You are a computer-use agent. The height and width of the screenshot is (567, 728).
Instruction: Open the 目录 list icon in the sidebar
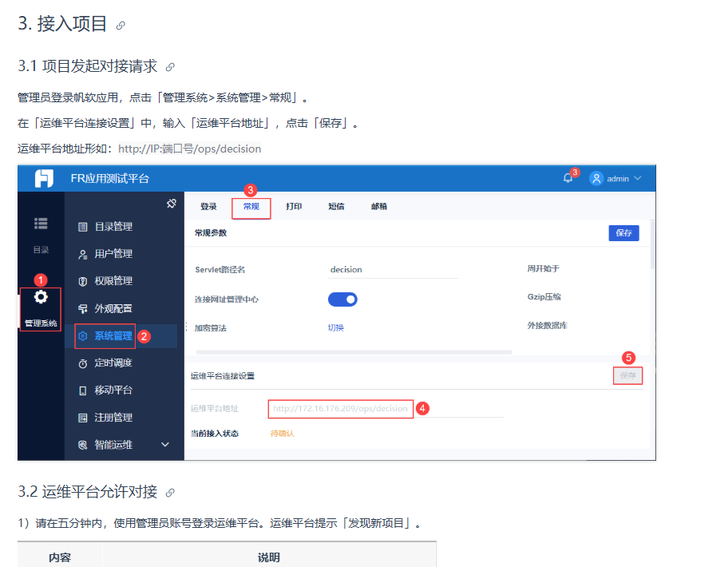[41, 224]
